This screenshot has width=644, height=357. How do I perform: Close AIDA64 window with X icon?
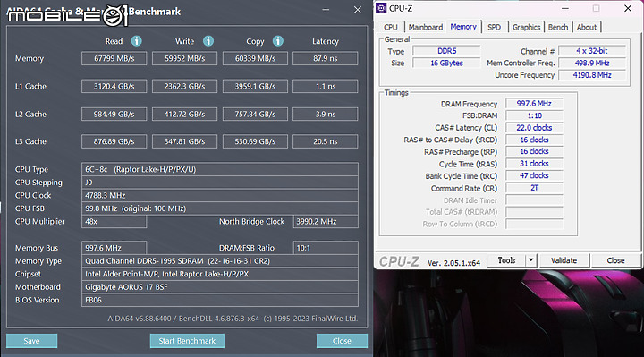[x=358, y=10]
